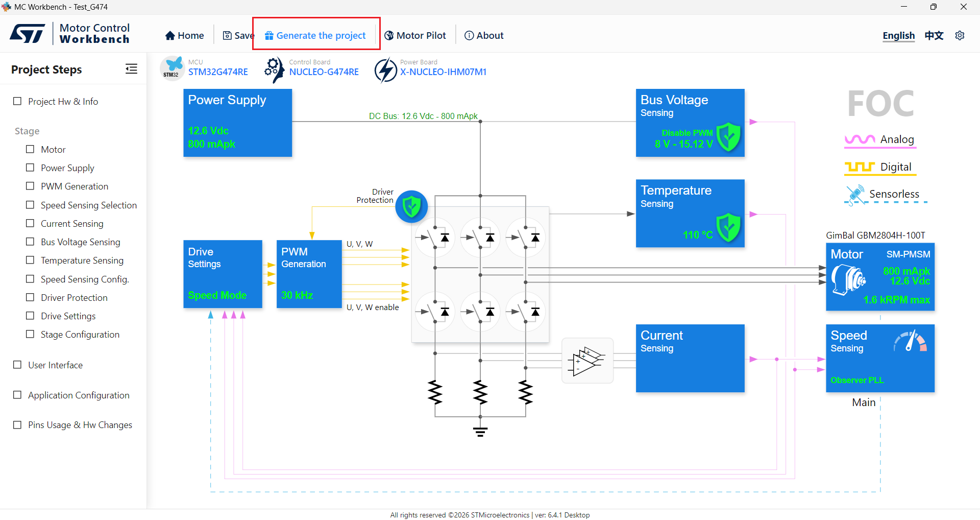The height and width of the screenshot is (520, 980).
Task: Click the Temperature Sensing shield icon
Action: coord(728,227)
